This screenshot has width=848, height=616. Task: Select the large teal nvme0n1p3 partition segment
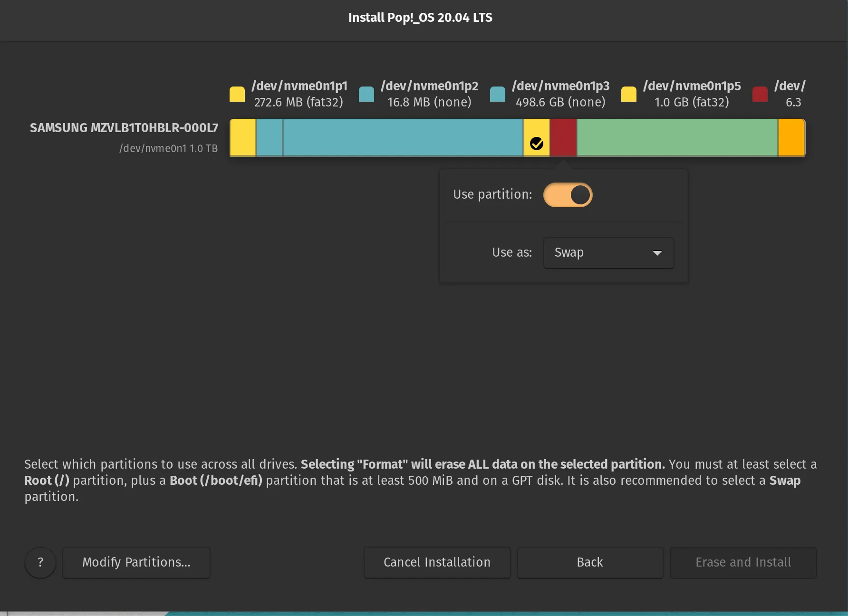403,137
